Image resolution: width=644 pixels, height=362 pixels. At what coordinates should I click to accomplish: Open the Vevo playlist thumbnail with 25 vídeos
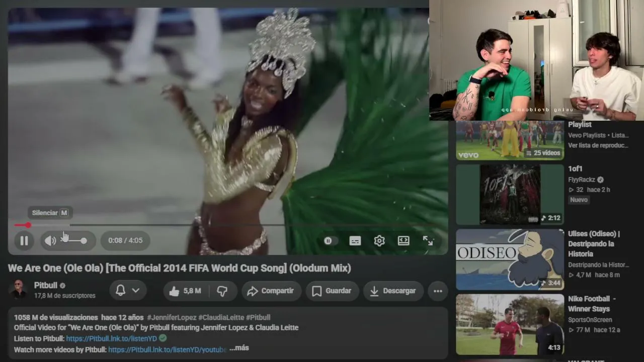[x=510, y=140]
